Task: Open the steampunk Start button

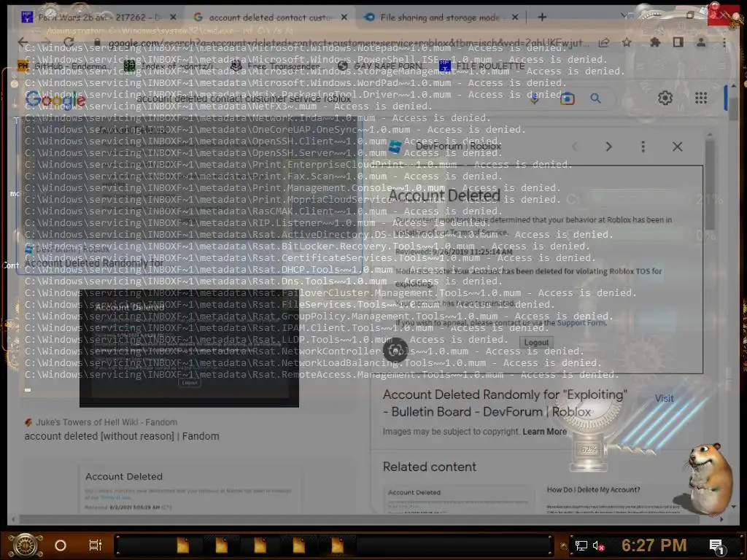Action: (x=26, y=545)
